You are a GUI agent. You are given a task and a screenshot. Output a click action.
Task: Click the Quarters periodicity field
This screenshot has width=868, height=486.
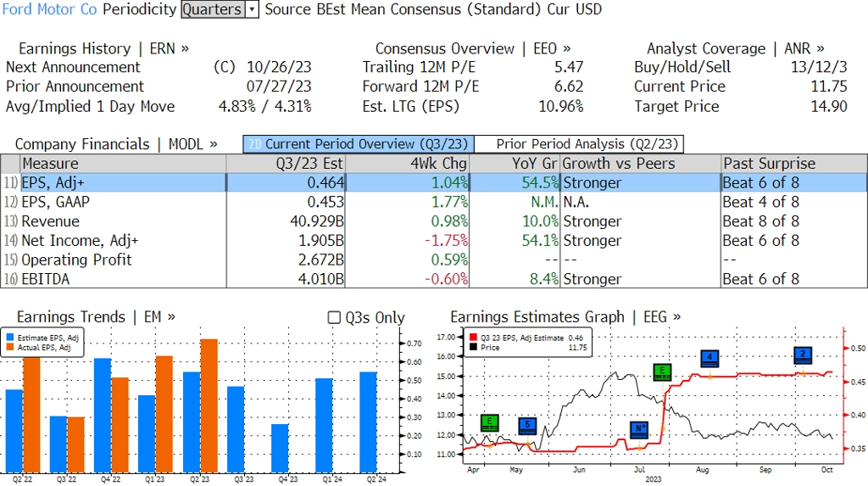click(213, 9)
